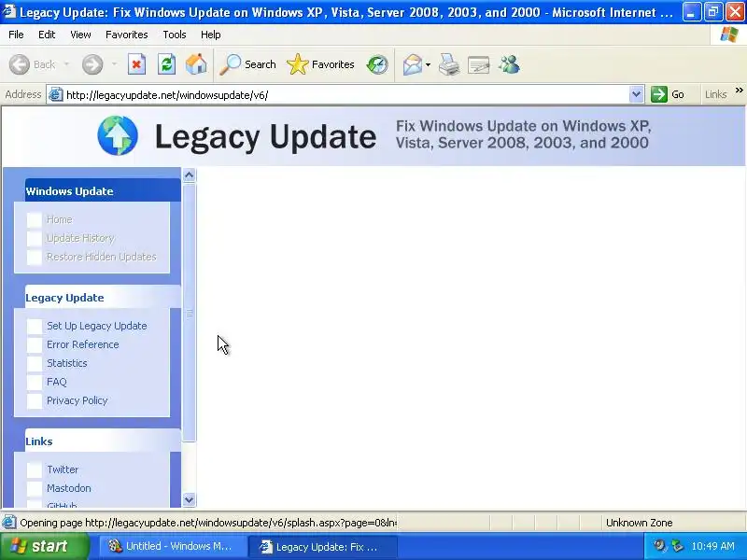The width and height of the screenshot is (747, 560).
Task: Click the system tray clock
Action: pos(712,546)
